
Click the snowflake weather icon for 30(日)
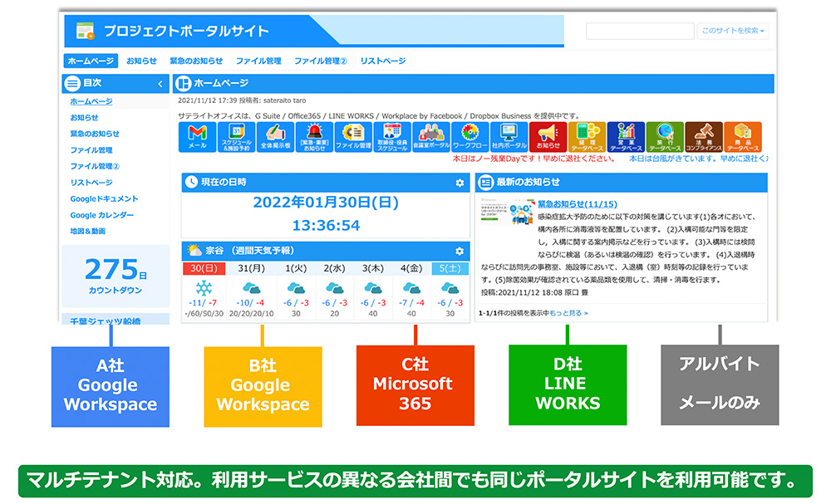click(204, 288)
